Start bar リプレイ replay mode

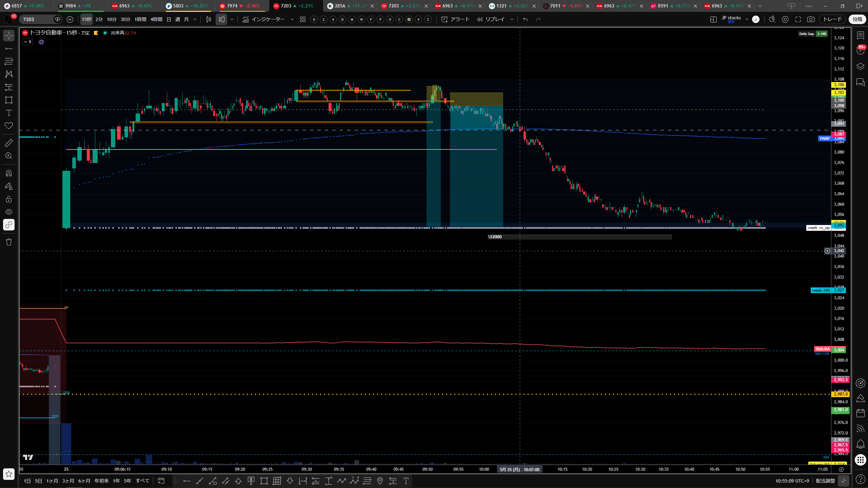click(x=491, y=19)
